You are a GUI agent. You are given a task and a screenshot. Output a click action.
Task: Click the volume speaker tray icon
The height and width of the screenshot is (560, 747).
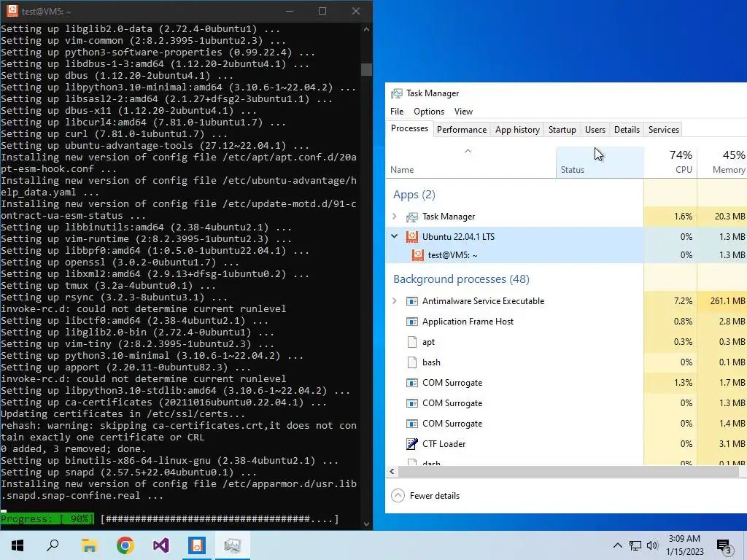(x=652, y=545)
